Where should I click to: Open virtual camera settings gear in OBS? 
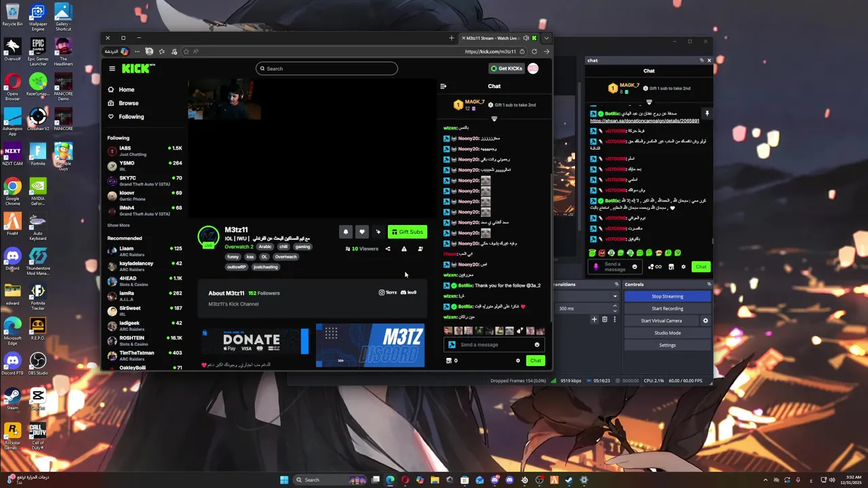pos(705,321)
